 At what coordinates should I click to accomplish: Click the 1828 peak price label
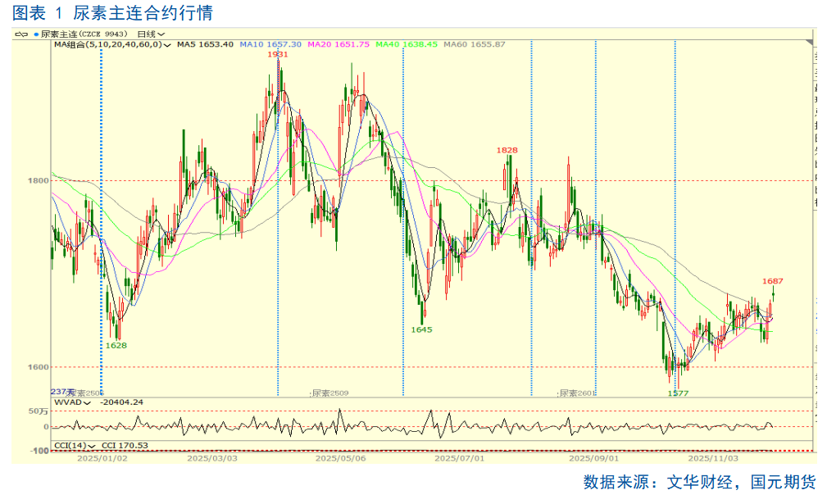[507, 150]
